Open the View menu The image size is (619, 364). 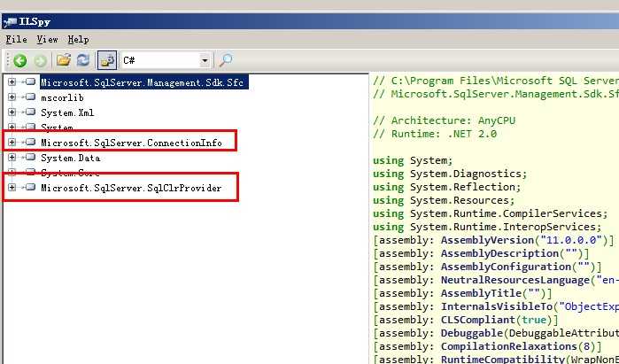click(47, 40)
